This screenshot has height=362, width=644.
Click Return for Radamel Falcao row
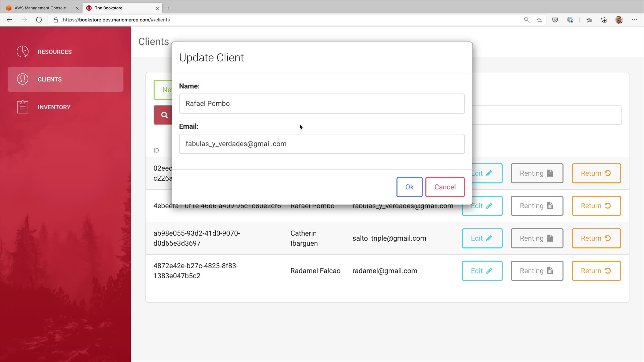[596, 271]
